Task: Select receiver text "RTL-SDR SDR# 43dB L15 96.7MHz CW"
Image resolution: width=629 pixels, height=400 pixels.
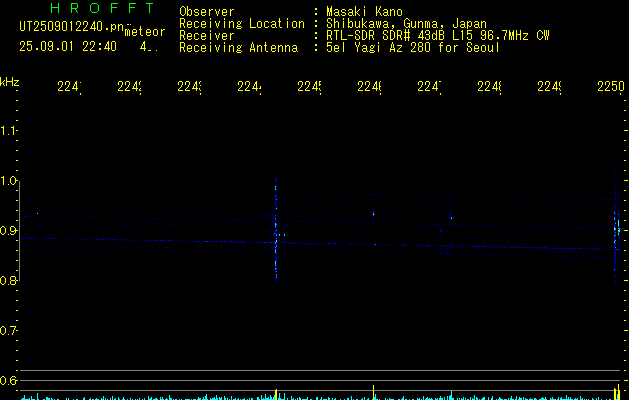Action: tap(438, 36)
